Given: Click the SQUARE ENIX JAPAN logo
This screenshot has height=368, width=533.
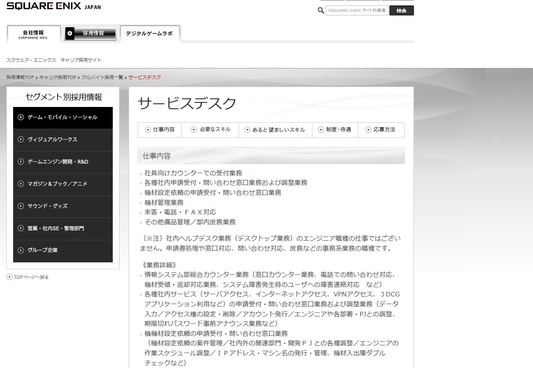Looking at the screenshot, I should pyautogui.click(x=54, y=6).
